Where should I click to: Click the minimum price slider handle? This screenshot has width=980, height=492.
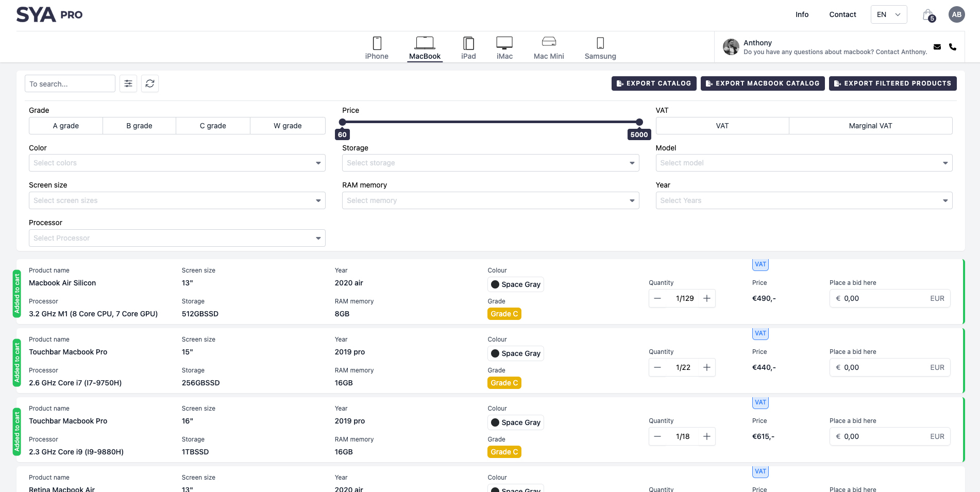[343, 122]
